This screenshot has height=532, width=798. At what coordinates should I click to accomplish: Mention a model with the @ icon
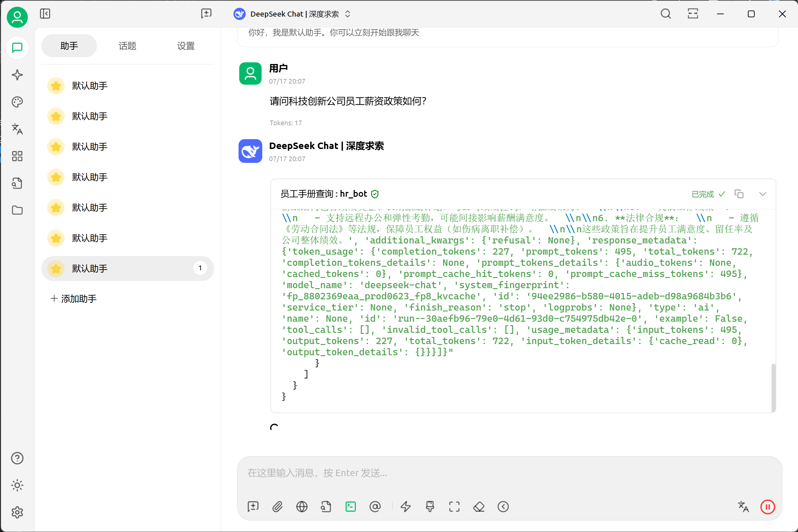[x=375, y=507]
